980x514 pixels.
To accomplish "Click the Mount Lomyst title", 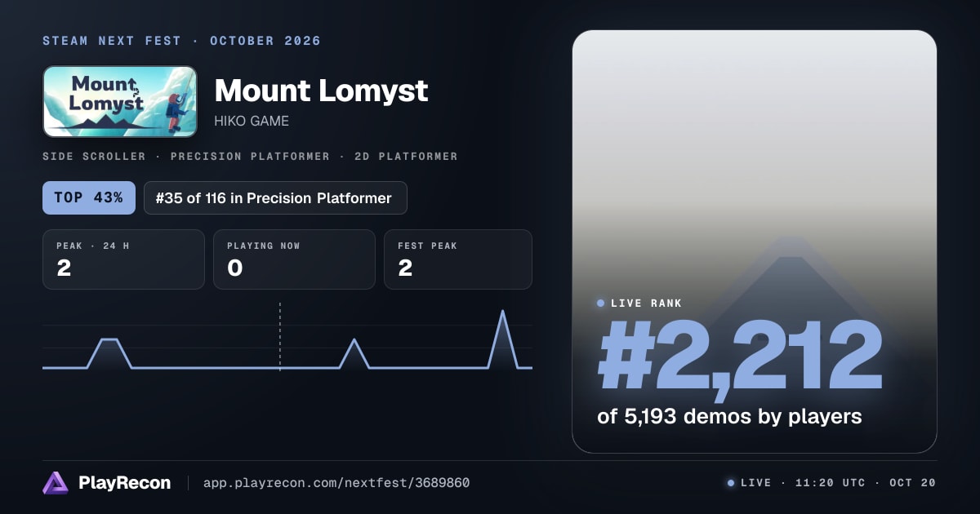I will click(x=321, y=90).
